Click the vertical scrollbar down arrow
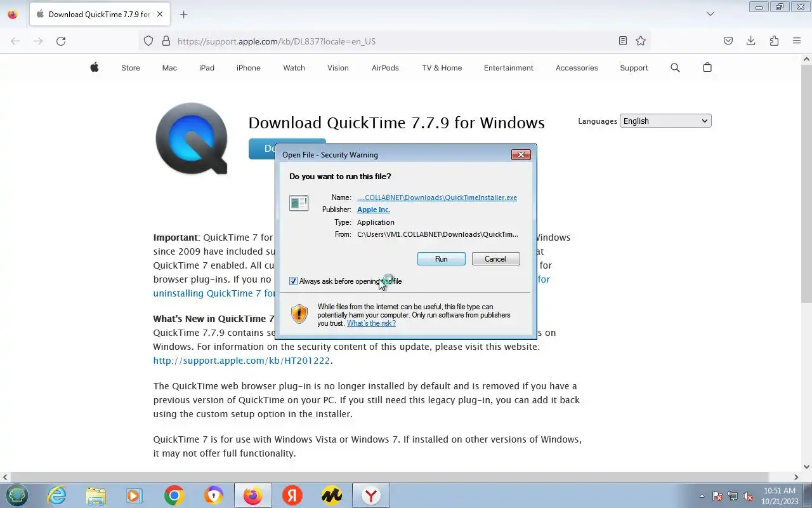Viewport: 812px width, 508px height. coord(806,467)
